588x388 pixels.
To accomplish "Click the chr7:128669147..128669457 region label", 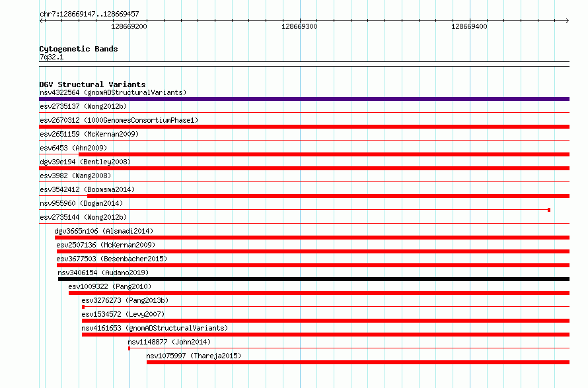I will [x=89, y=14].
